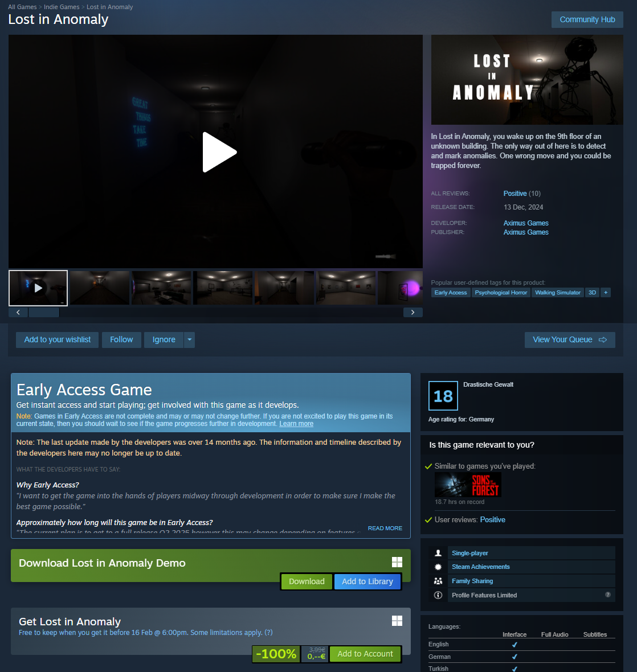This screenshot has height=672, width=637.
Task: Click the Steam Achievements icon
Action: [x=438, y=567]
